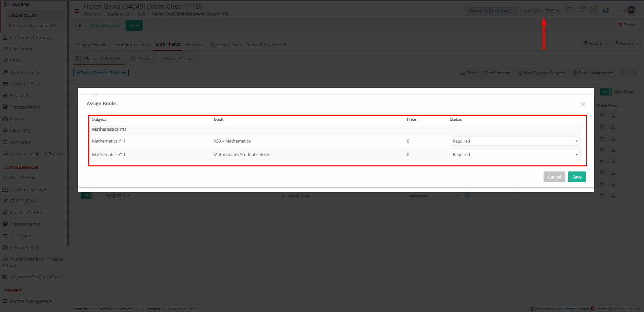Image resolution: width=644 pixels, height=312 pixels.
Task: Click Save in Assign Books dialog
Action: (x=577, y=177)
